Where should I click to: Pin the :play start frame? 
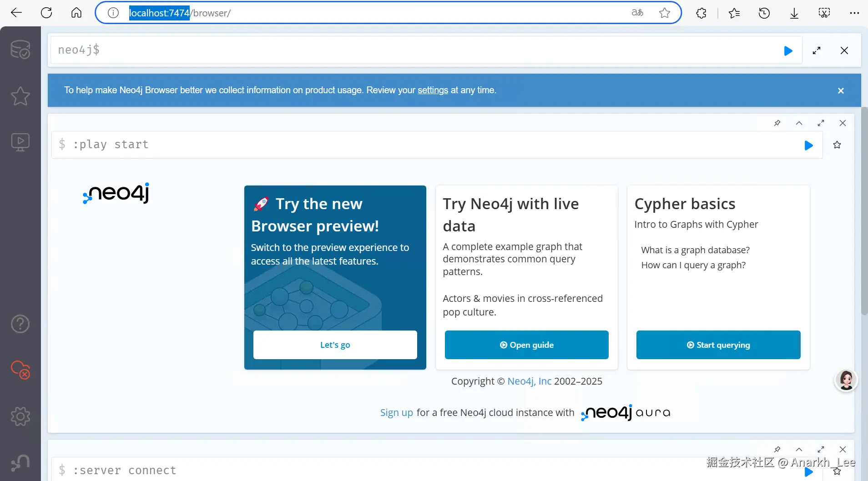pyautogui.click(x=777, y=123)
